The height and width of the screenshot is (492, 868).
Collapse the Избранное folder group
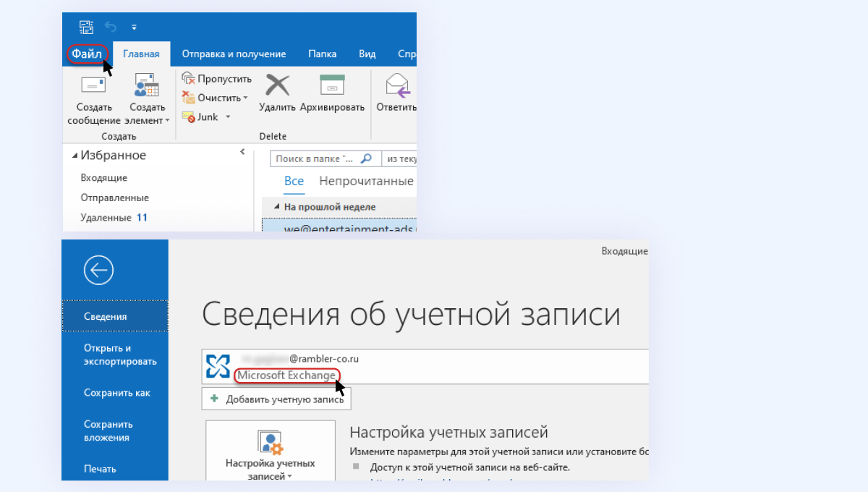click(x=75, y=156)
